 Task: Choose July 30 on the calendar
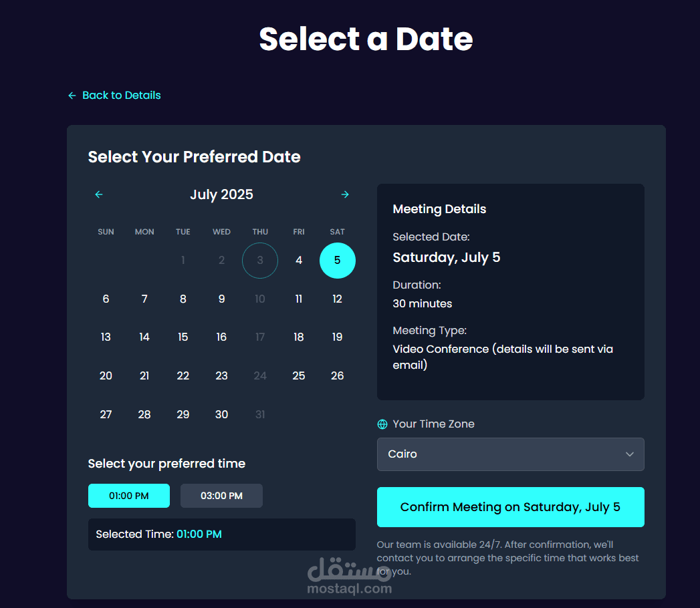221,414
